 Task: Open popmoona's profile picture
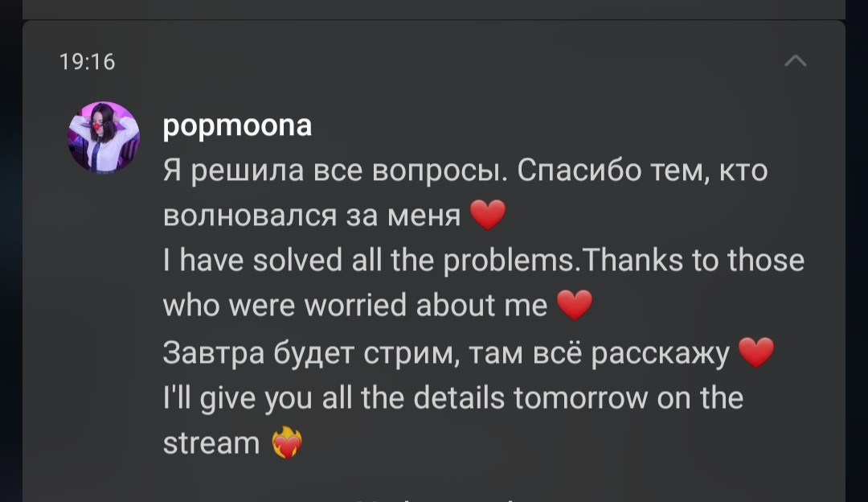click(x=104, y=138)
